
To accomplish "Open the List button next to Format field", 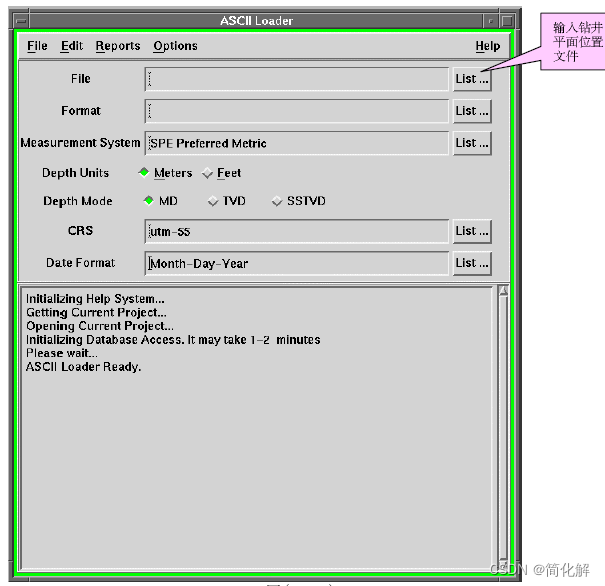I will coord(472,111).
